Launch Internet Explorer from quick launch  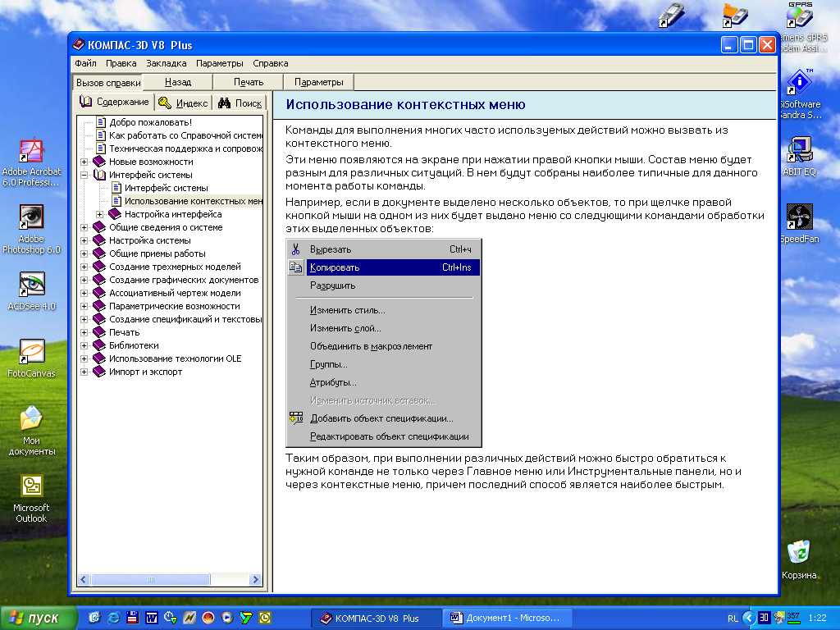click(113, 618)
